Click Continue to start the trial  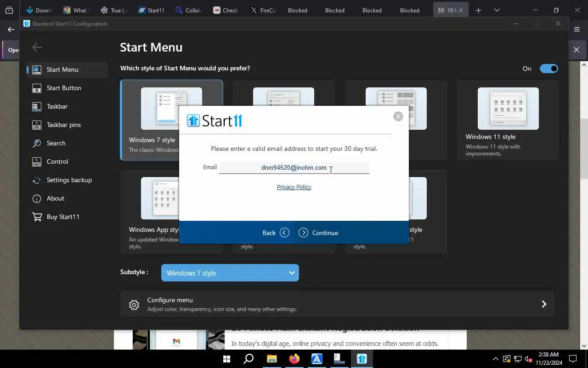point(318,233)
